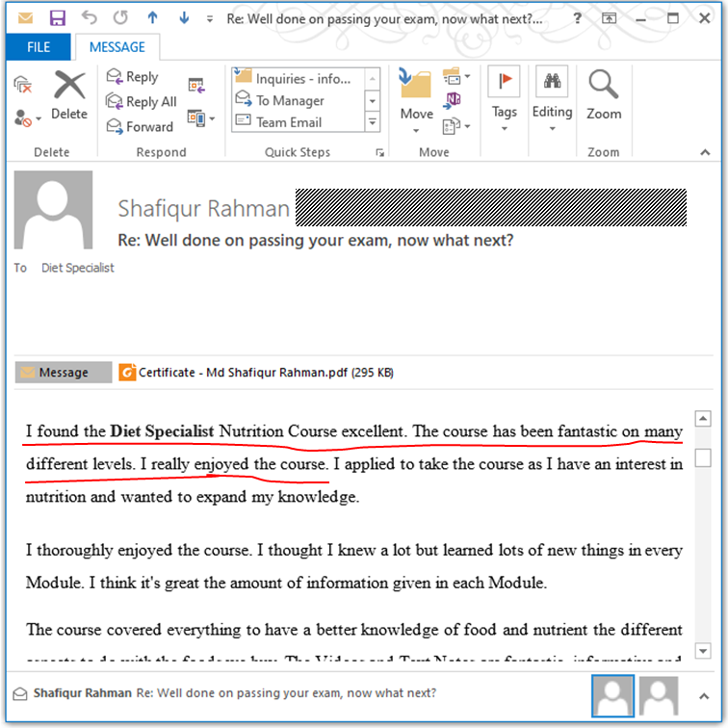Expand the Quick Steps gallery more arrow
Screen dimensions: 728x728
click(x=373, y=122)
